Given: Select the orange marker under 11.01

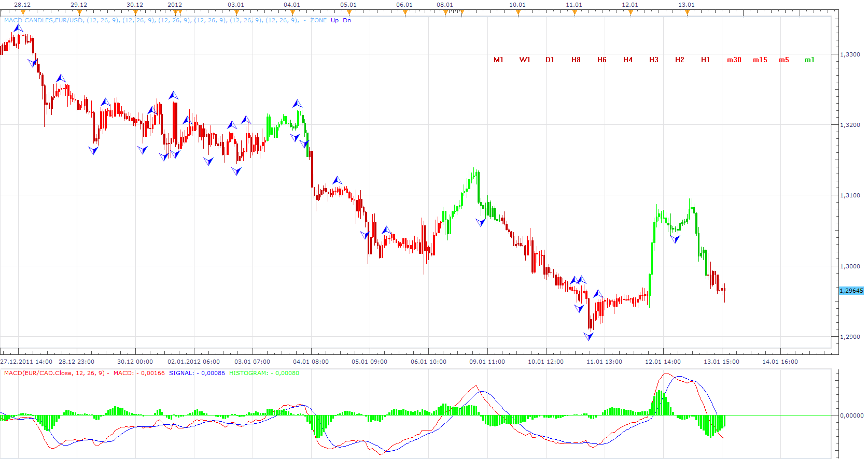Looking at the screenshot, I should (x=575, y=12).
